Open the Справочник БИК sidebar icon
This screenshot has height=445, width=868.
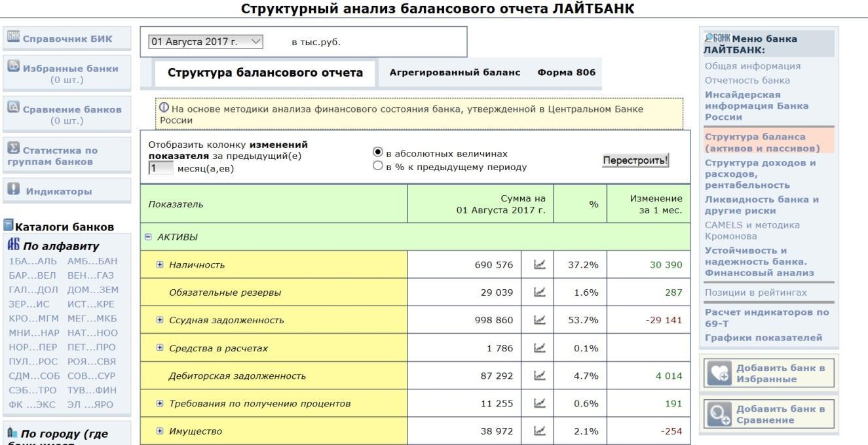click(13, 38)
